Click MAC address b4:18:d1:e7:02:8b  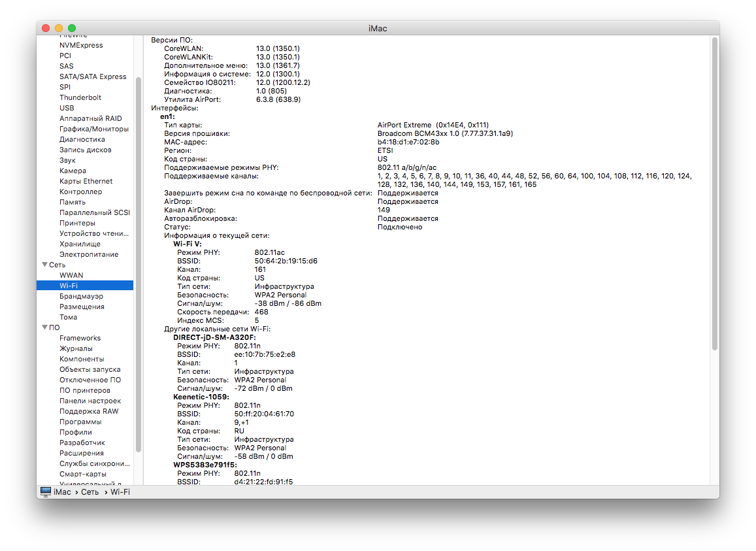[x=408, y=142]
